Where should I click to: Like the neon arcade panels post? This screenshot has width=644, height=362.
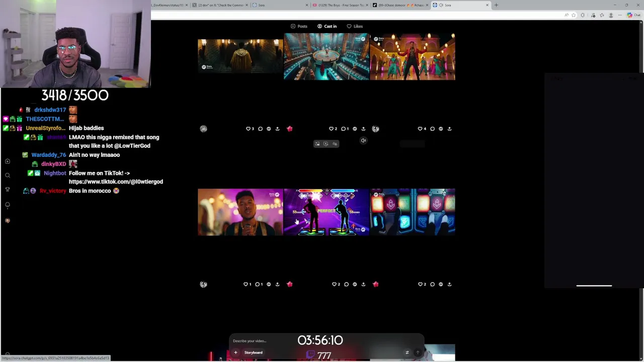point(422,284)
